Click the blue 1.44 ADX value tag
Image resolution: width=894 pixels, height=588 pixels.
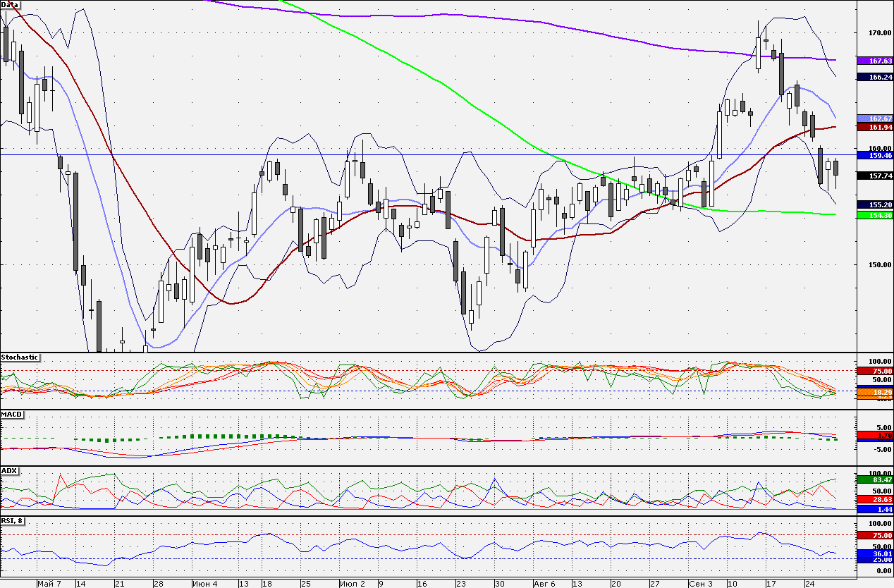(875, 509)
